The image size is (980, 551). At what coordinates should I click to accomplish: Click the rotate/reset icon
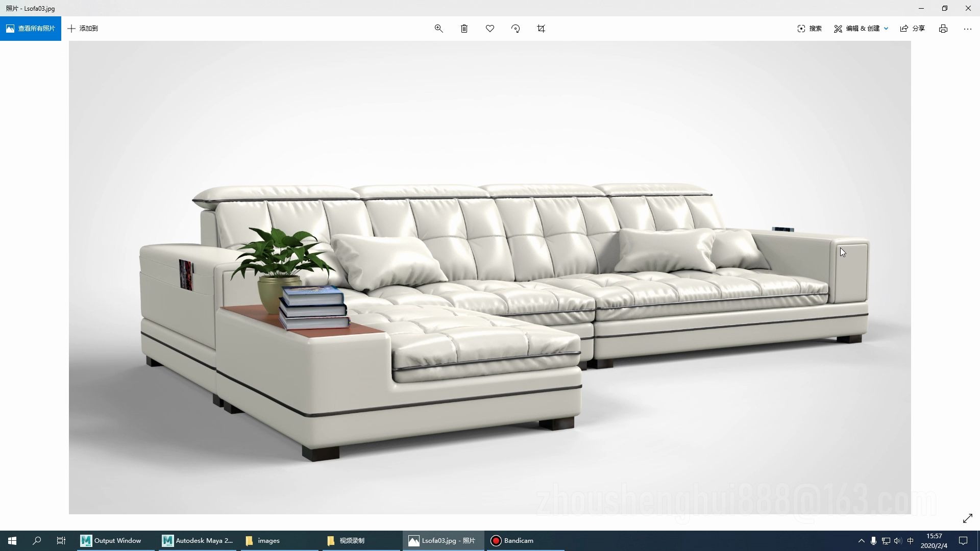pyautogui.click(x=516, y=28)
